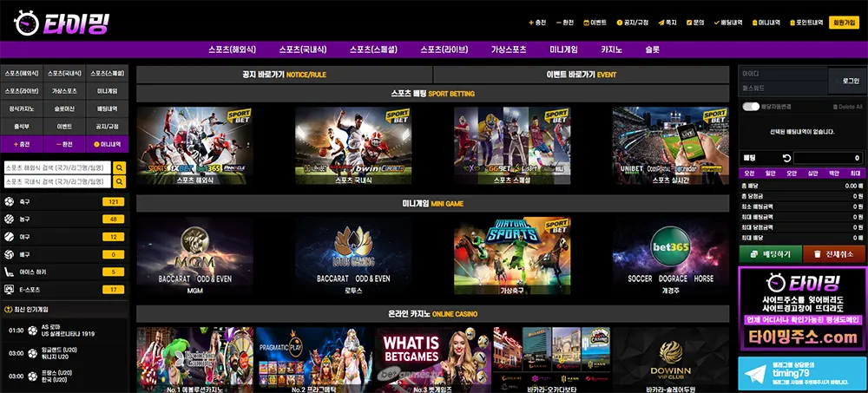Click the 타이밍 stopwatch logo

(x=61, y=23)
